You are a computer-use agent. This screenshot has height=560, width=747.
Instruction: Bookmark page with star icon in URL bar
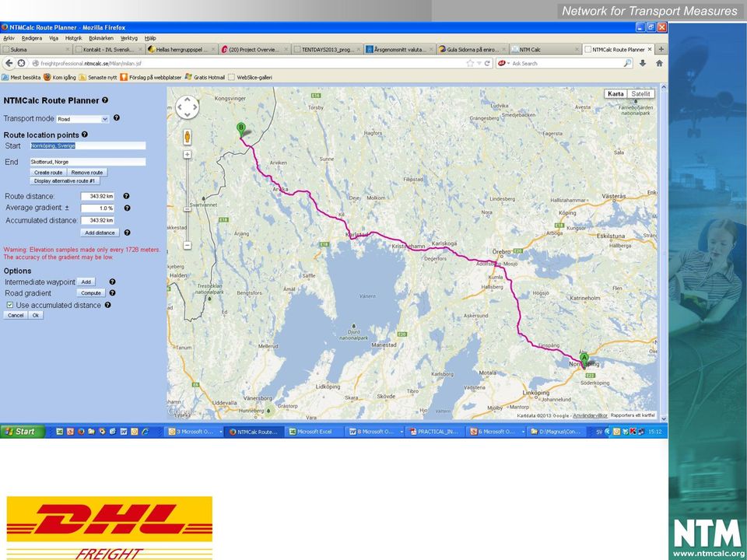click(x=470, y=63)
